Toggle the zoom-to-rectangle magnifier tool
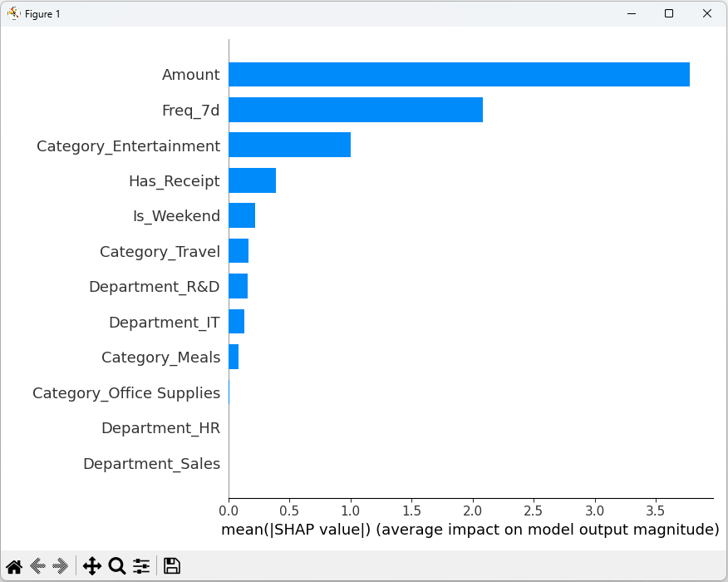 click(x=116, y=566)
